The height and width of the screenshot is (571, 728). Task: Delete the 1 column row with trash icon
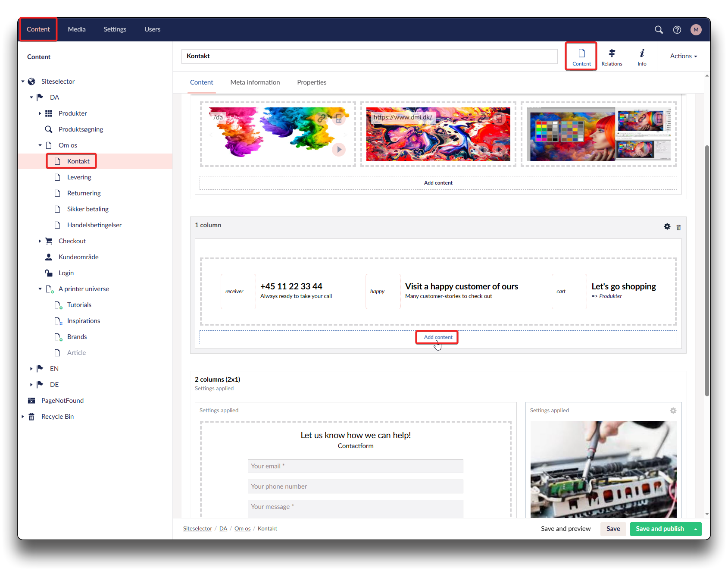tap(678, 227)
